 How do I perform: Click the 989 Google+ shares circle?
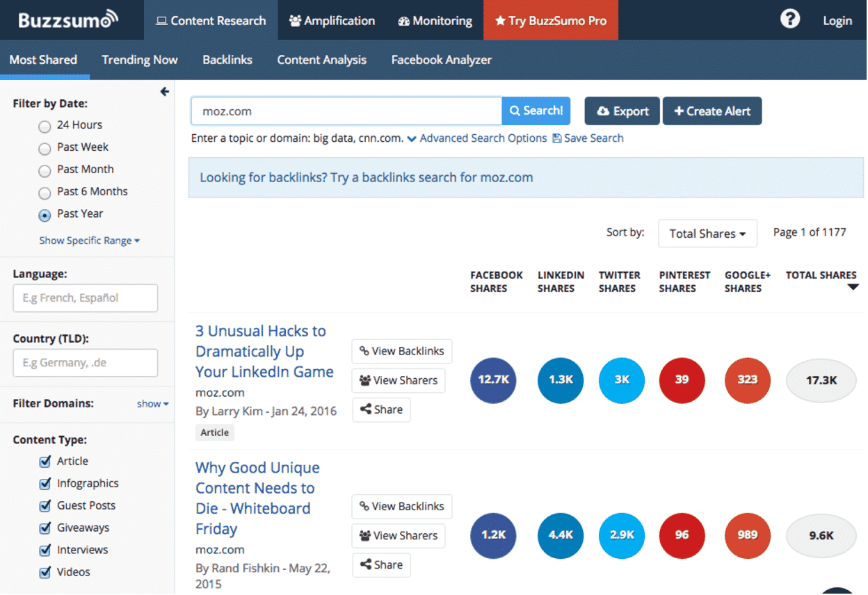[x=748, y=536]
